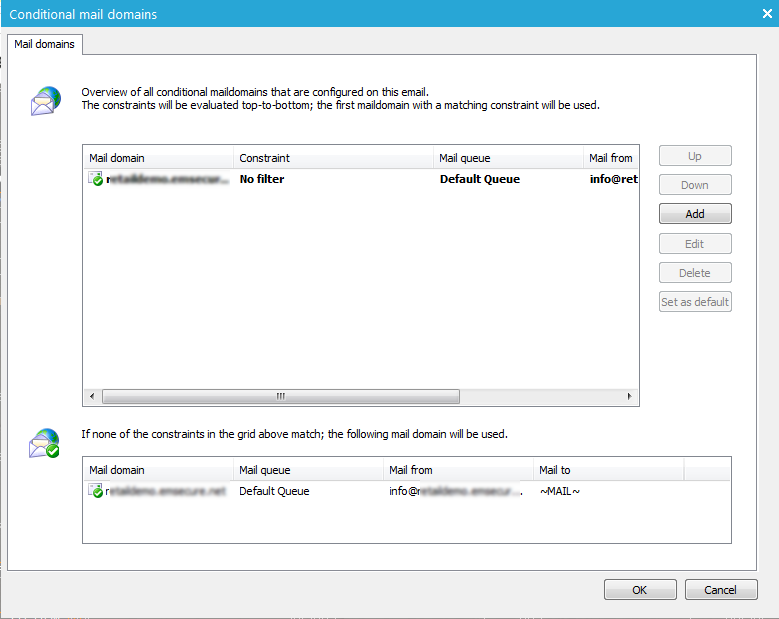The image size is (779, 619).
Task: Cancel the conditional mail domains dialog
Action: tap(720, 590)
